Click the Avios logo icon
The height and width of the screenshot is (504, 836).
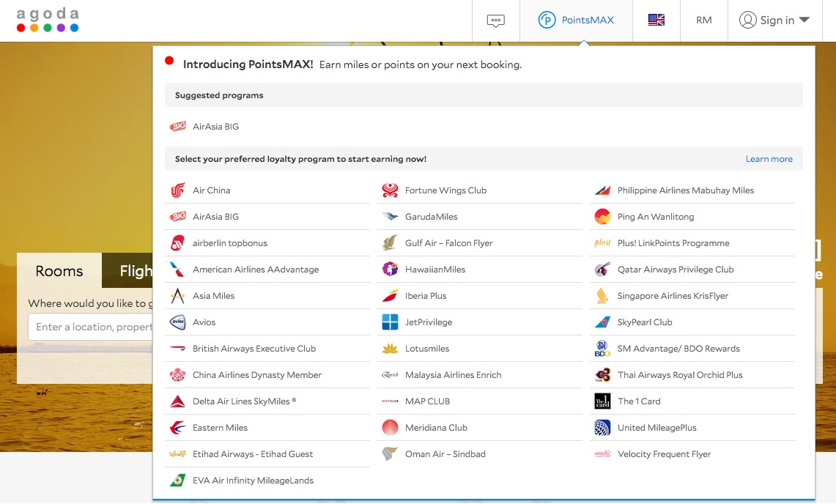click(x=177, y=322)
